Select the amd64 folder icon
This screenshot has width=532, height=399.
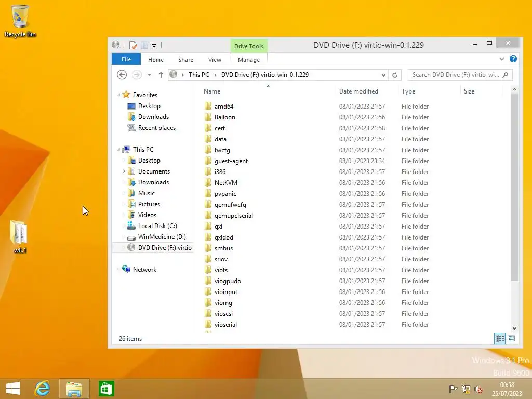(208, 106)
